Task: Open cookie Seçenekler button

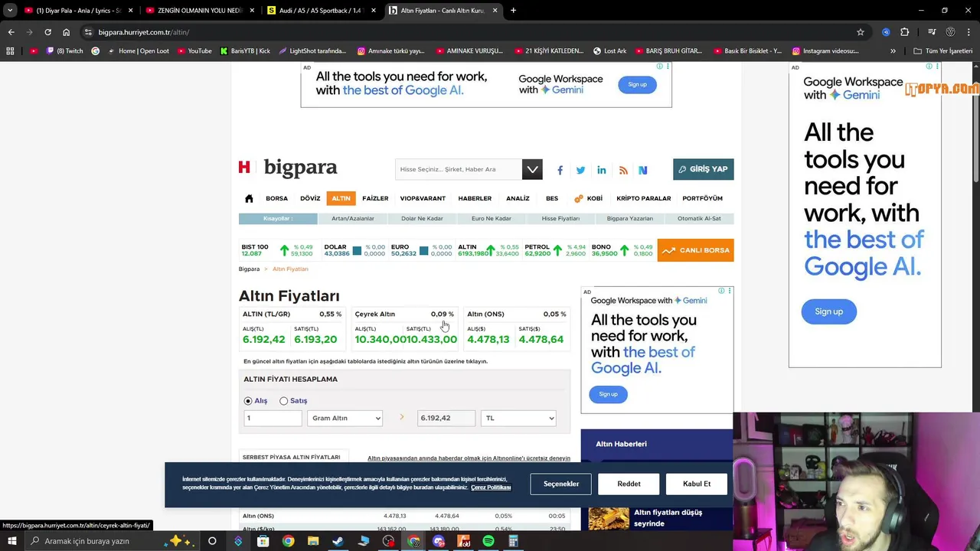Action: pos(561,484)
